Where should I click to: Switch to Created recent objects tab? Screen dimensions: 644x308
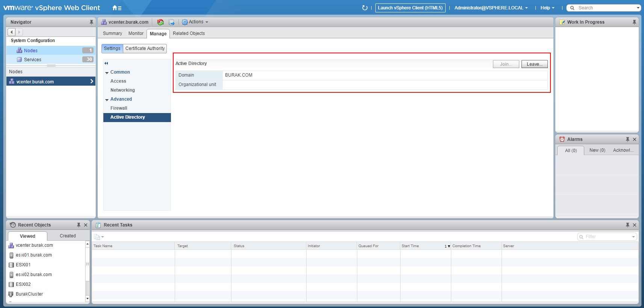pos(68,236)
